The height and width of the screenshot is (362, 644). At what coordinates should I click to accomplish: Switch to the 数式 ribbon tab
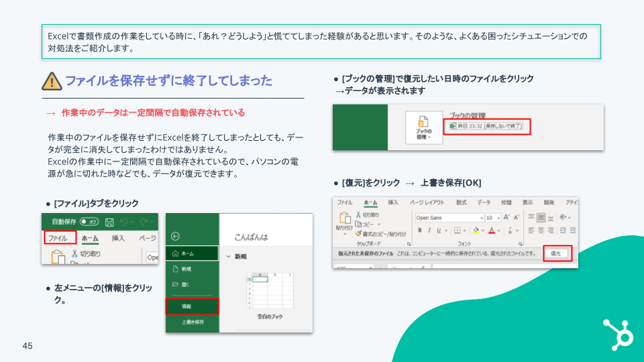pos(462,202)
